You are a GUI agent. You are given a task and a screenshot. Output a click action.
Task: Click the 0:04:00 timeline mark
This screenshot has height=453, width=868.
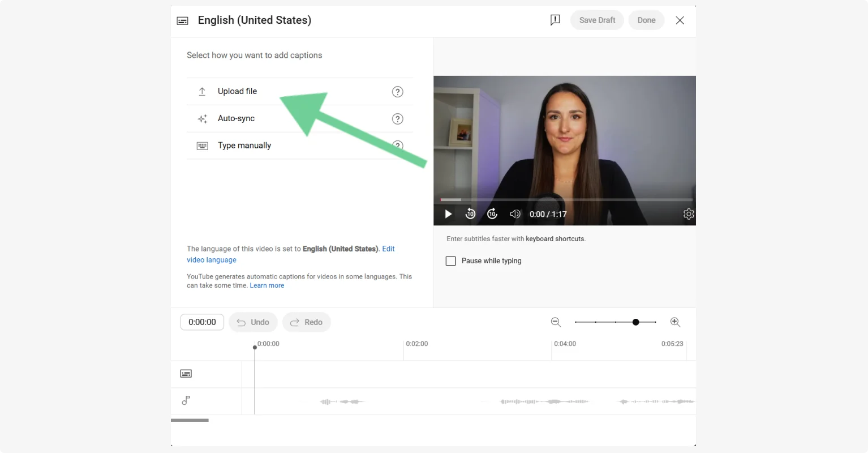(x=565, y=344)
